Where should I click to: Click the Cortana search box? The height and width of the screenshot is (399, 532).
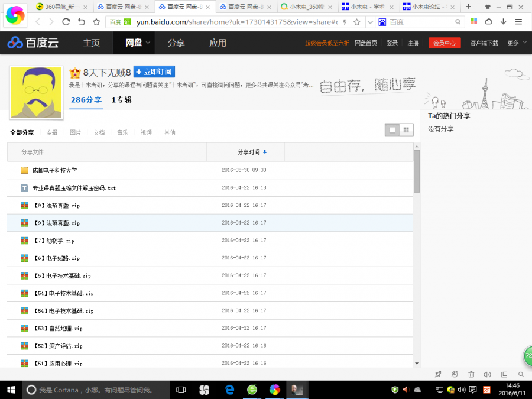coord(96,390)
